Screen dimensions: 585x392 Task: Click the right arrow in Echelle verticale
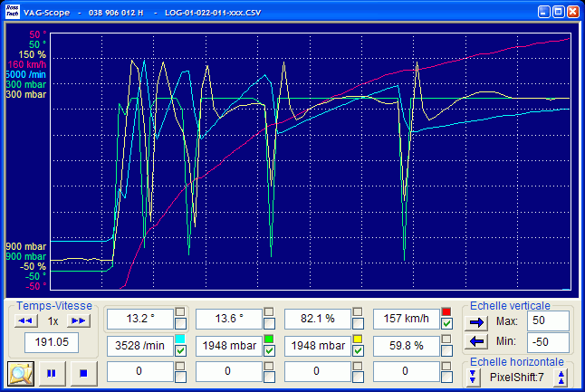tap(477, 321)
